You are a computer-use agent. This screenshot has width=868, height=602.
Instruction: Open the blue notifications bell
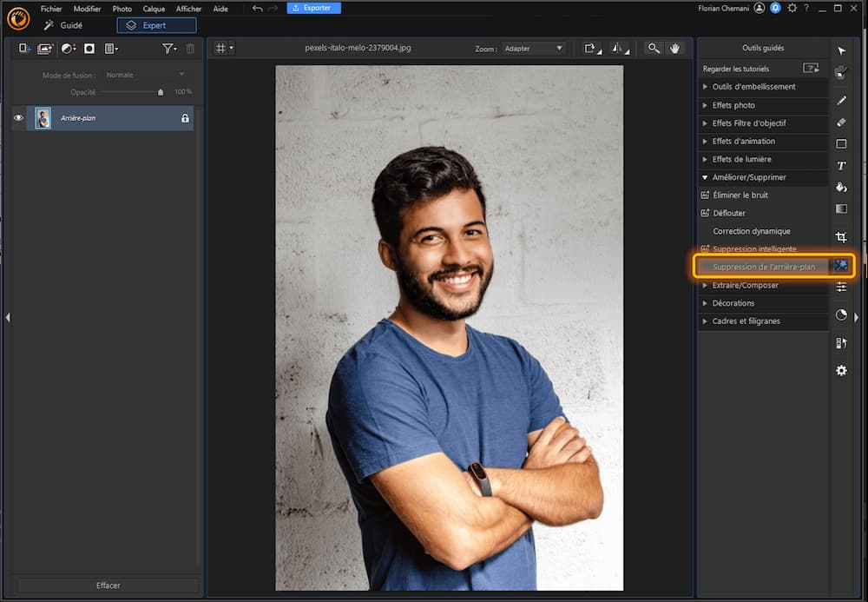775,8
